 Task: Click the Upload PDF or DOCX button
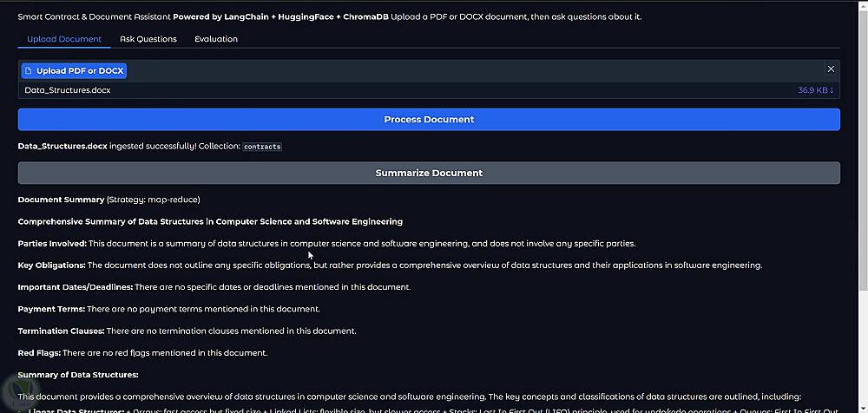coord(74,71)
